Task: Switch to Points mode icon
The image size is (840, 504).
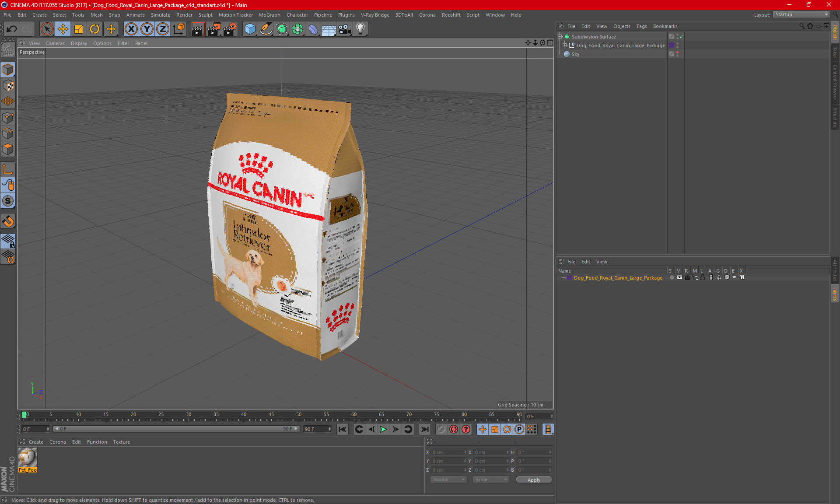Action: tap(8, 118)
